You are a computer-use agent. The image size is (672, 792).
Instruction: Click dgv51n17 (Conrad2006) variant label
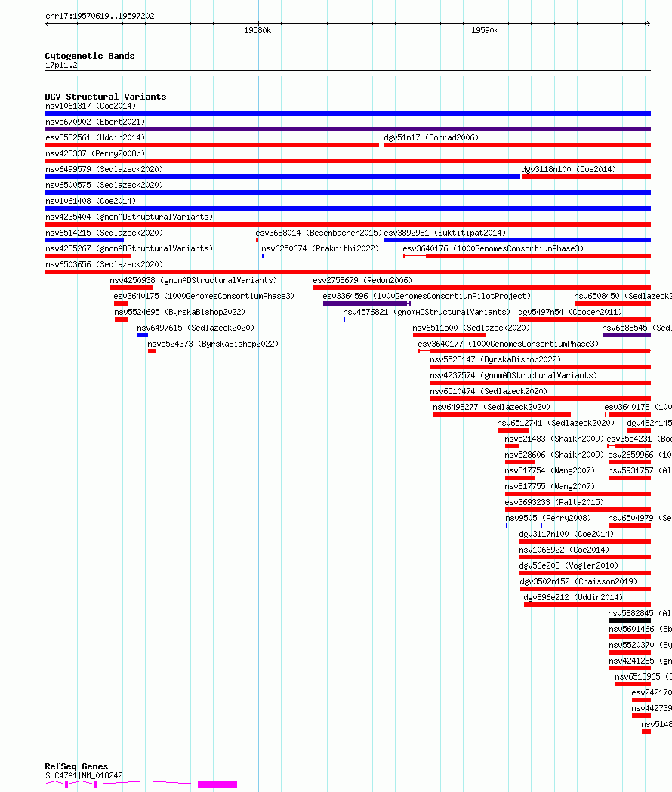click(x=431, y=138)
